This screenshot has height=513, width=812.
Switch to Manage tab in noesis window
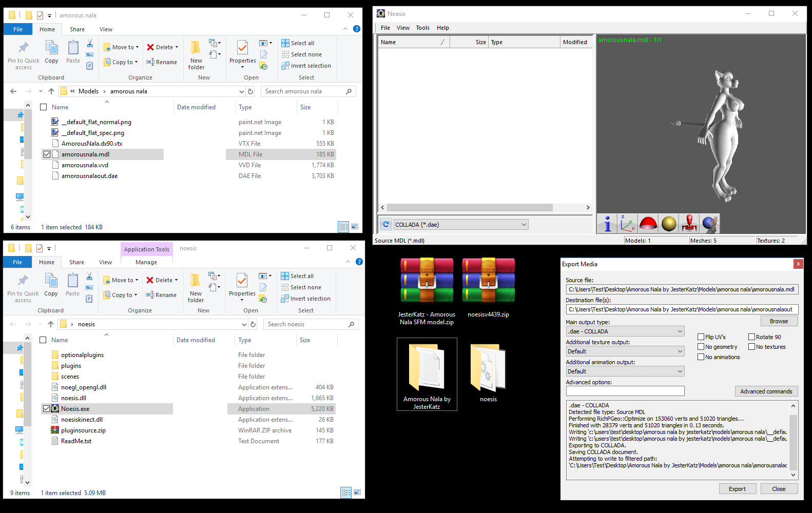(x=146, y=262)
